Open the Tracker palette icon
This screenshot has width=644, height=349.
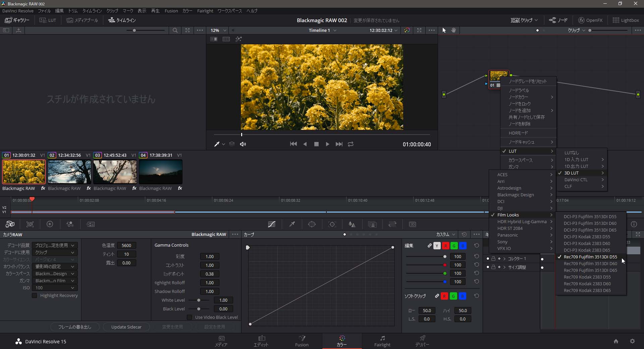point(332,224)
